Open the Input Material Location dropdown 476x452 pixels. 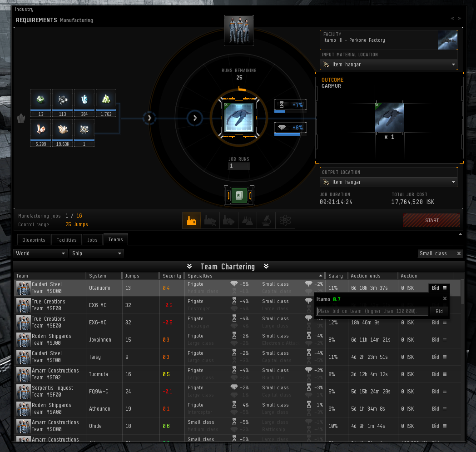(389, 65)
